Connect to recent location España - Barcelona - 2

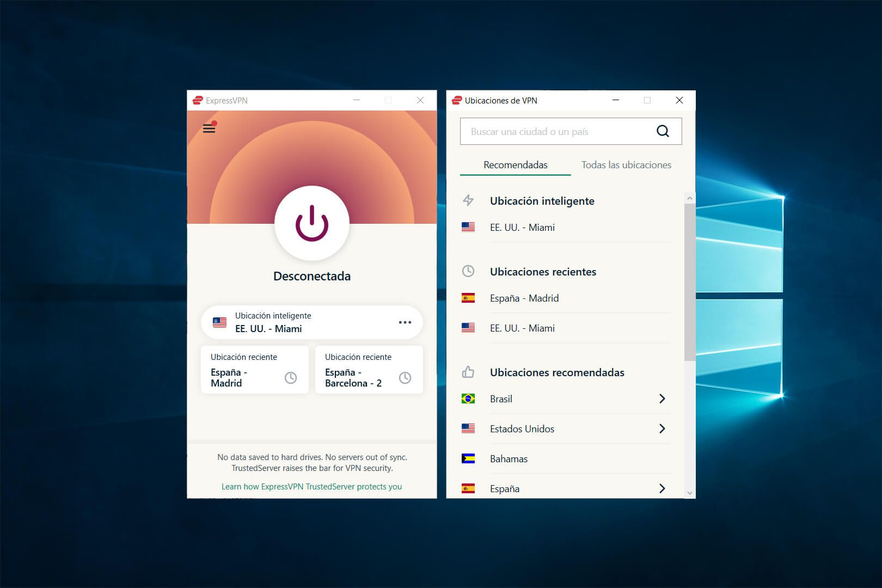[369, 370]
